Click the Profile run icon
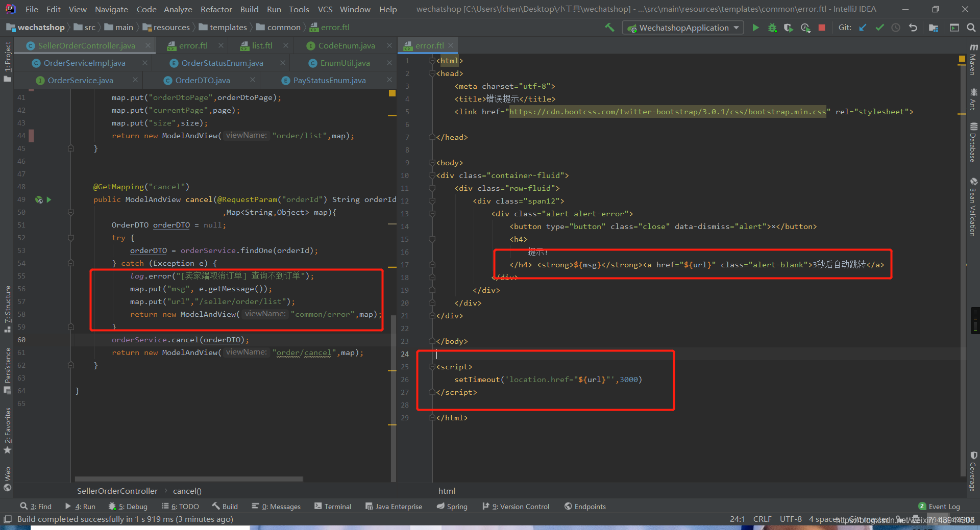 click(x=805, y=28)
